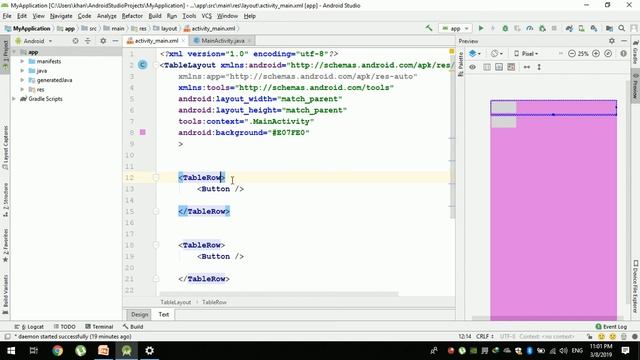The image size is (640, 360).
Task: Hide the Preview panel via minus icon
Action: (624, 41)
